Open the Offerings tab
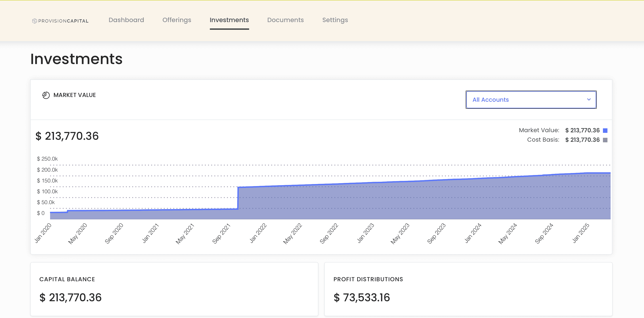Image resolution: width=644 pixels, height=318 pixels. tap(176, 20)
